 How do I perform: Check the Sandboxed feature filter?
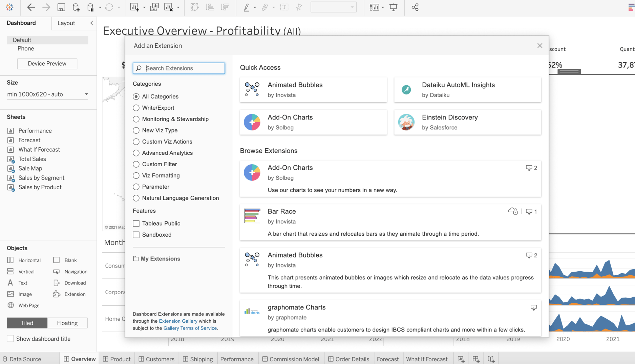(136, 235)
